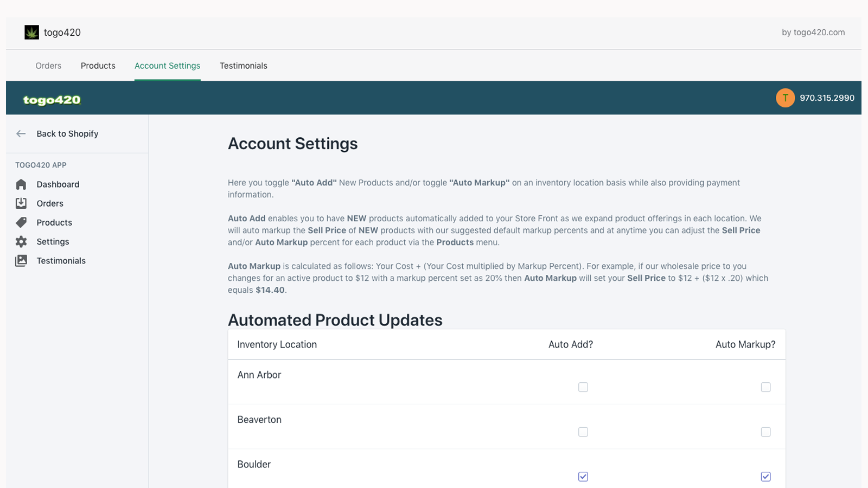868x488 pixels.
Task: Enable Auto Add for Ann Arbor
Action: 583,387
